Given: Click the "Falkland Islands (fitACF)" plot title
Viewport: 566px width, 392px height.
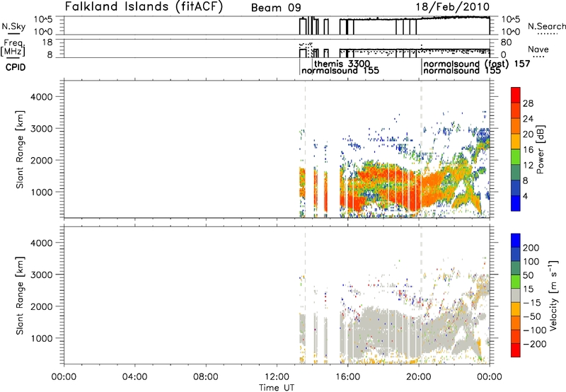Looking at the screenshot, I should [144, 6].
